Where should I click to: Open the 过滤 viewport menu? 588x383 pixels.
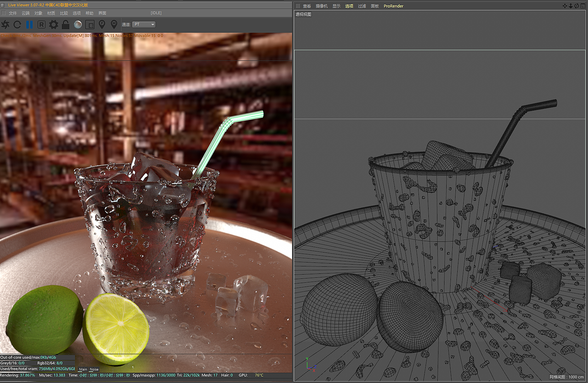coord(362,6)
